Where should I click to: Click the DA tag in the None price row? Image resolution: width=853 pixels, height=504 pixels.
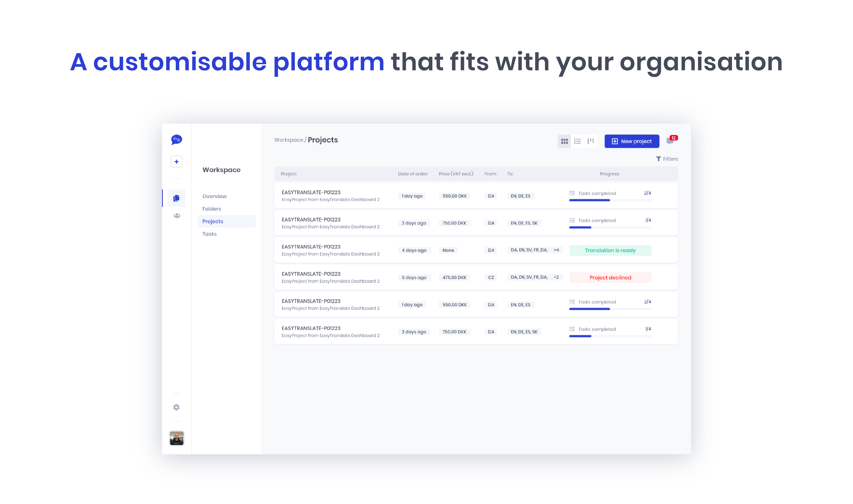click(x=491, y=250)
